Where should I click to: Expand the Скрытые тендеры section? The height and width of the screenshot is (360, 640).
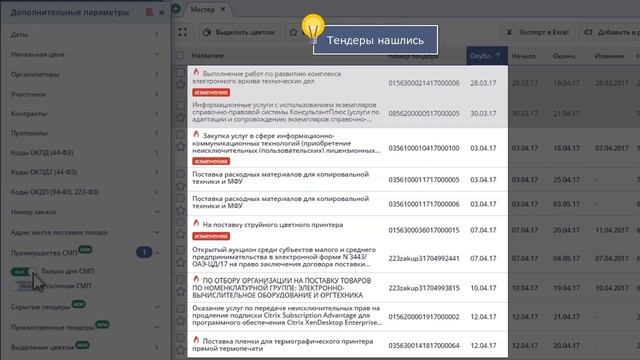[85, 307]
